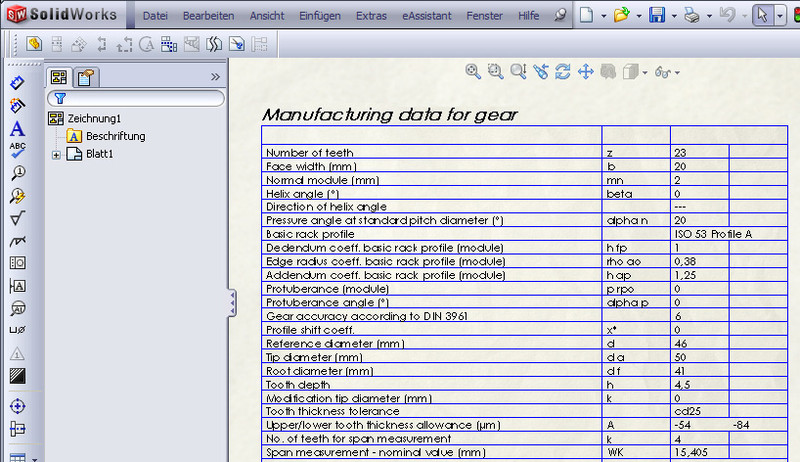Toggle the pushpin to keep the menu visible
This screenshot has height=462, width=800.
point(559,16)
